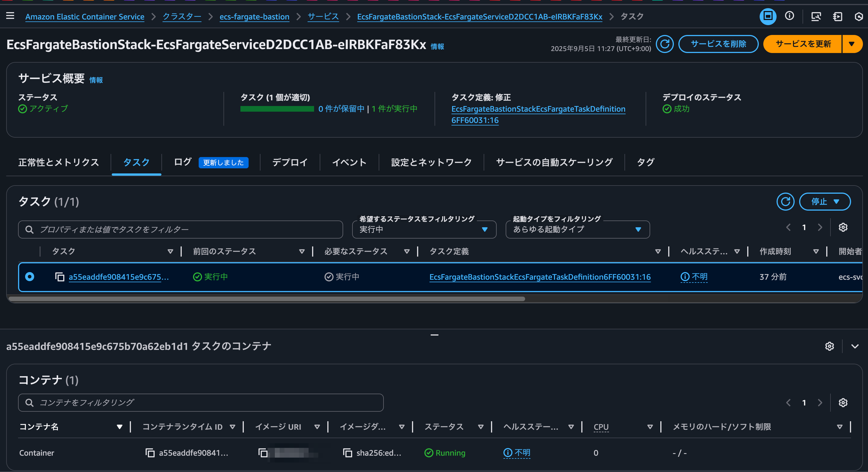Viewport: 868px width, 472px height.
Task: Go to previous containers page
Action: (x=788, y=402)
